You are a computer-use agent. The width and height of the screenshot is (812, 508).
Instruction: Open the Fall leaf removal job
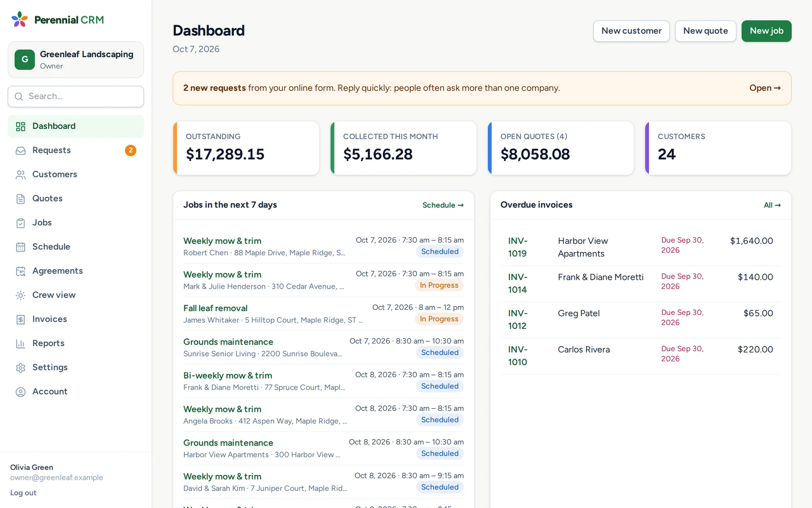click(215, 308)
